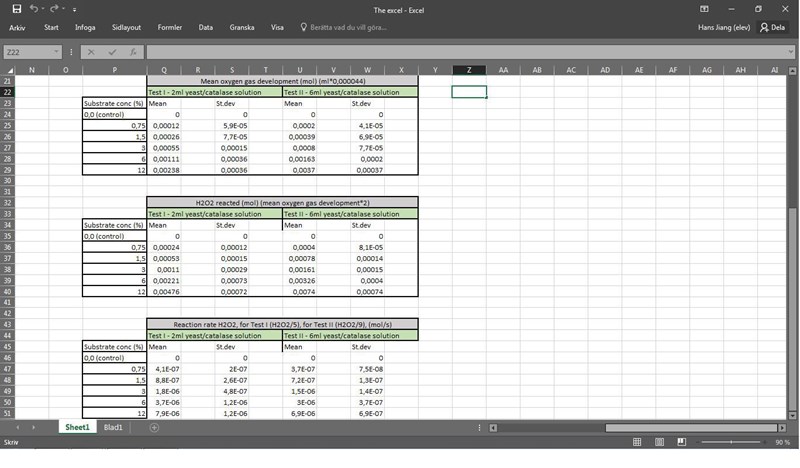Add a new sheet with plus icon
Viewport: 800px width, 468px height.
click(154, 428)
